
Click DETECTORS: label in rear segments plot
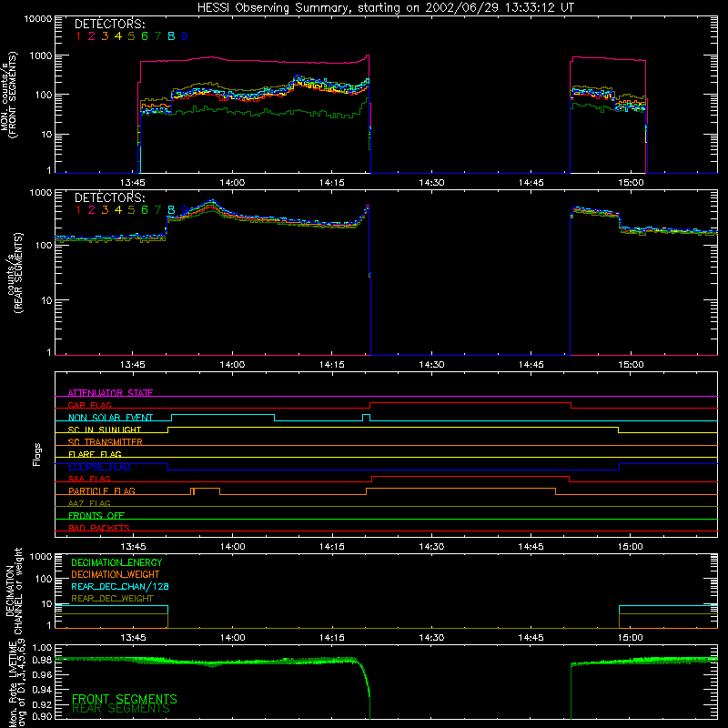(x=109, y=197)
